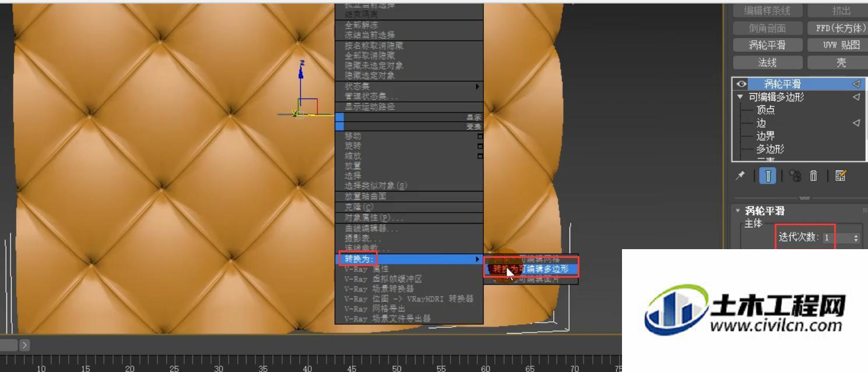Click the 法线 modifier button

coord(767,62)
